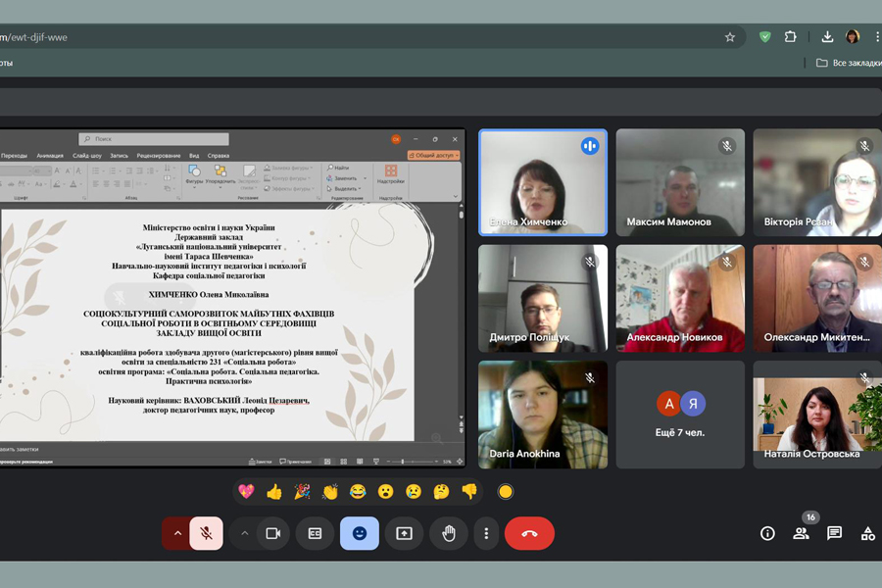The height and width of the screenshot is (588, 882).
Task: Send the party popper reaction
Action: click(302, 492)
